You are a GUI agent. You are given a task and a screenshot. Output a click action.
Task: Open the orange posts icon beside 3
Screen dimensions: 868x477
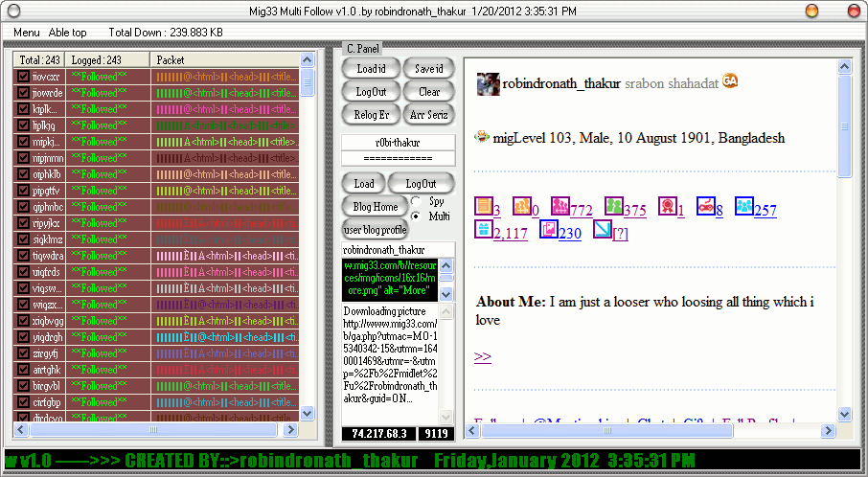pos(484,206)
